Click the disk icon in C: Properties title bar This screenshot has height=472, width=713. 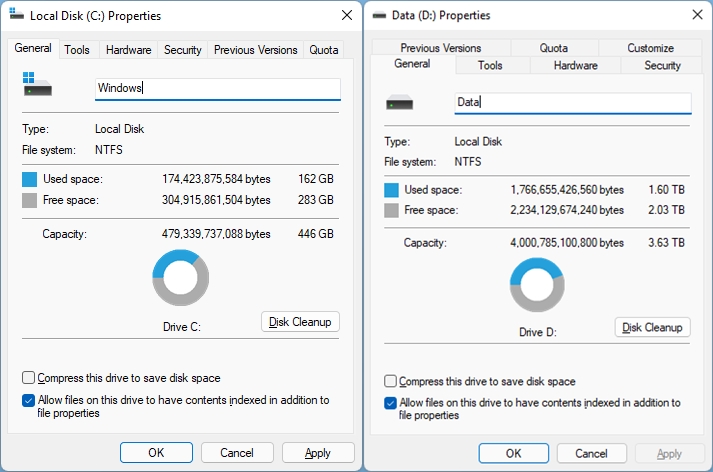click(16, 14)
